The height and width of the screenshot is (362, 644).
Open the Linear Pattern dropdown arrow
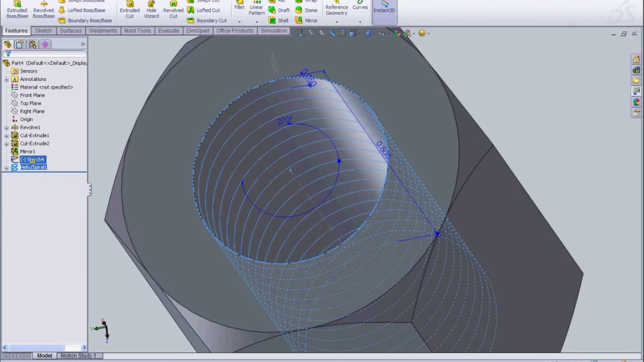pyautogui.click(x=257, y=22)
